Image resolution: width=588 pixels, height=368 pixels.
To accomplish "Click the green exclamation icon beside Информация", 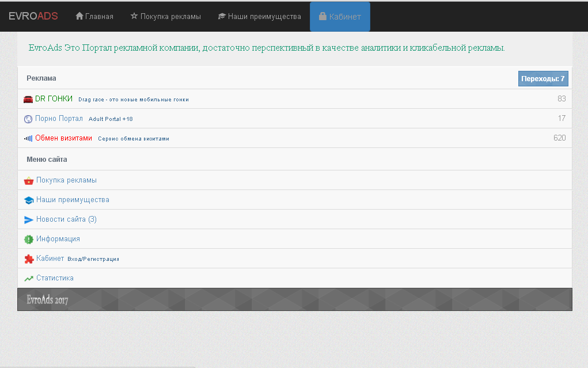I will (x=29, y=239).
